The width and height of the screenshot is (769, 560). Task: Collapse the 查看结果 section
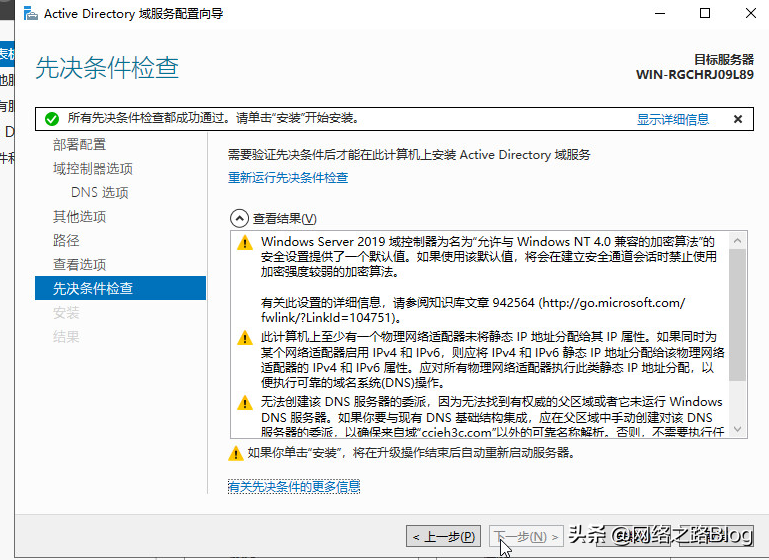point(239,218)
